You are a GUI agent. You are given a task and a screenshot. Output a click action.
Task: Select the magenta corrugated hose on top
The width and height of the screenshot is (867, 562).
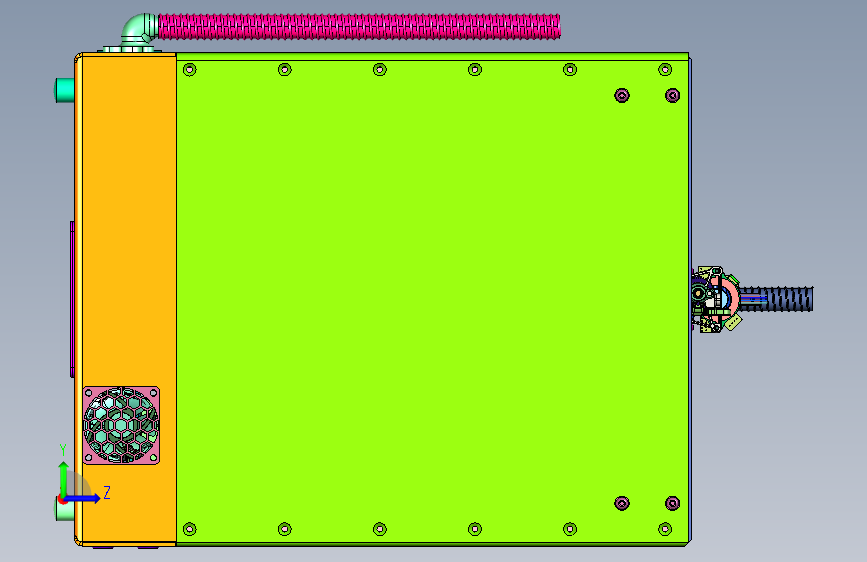[359, 27]
